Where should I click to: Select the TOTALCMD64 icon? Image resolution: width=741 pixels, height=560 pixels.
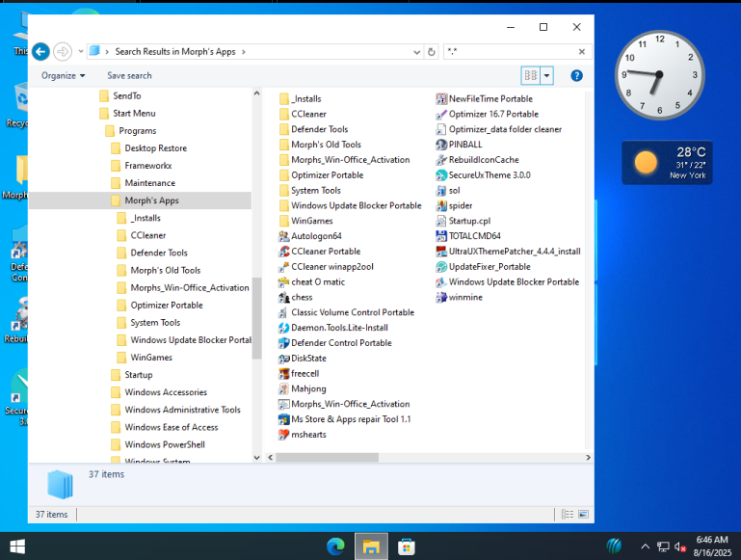point(441,236)
